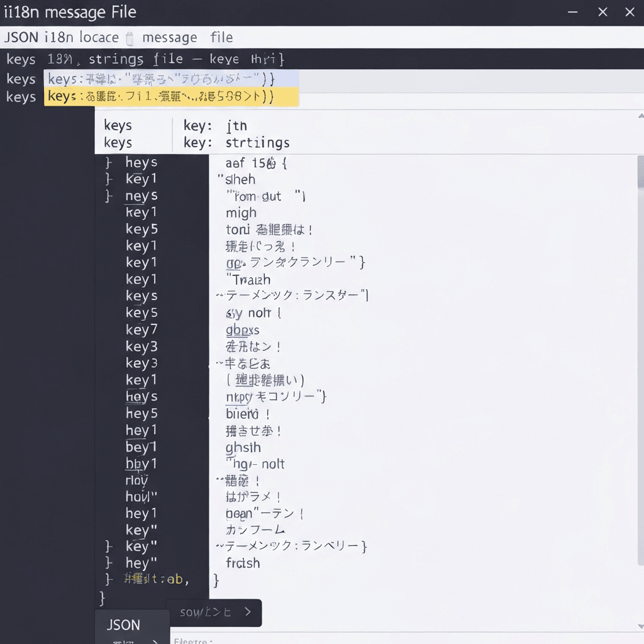Select the JSON badge at the bottom left
The height and width of the screenshot is (644, 644).
tap(123, 625)
